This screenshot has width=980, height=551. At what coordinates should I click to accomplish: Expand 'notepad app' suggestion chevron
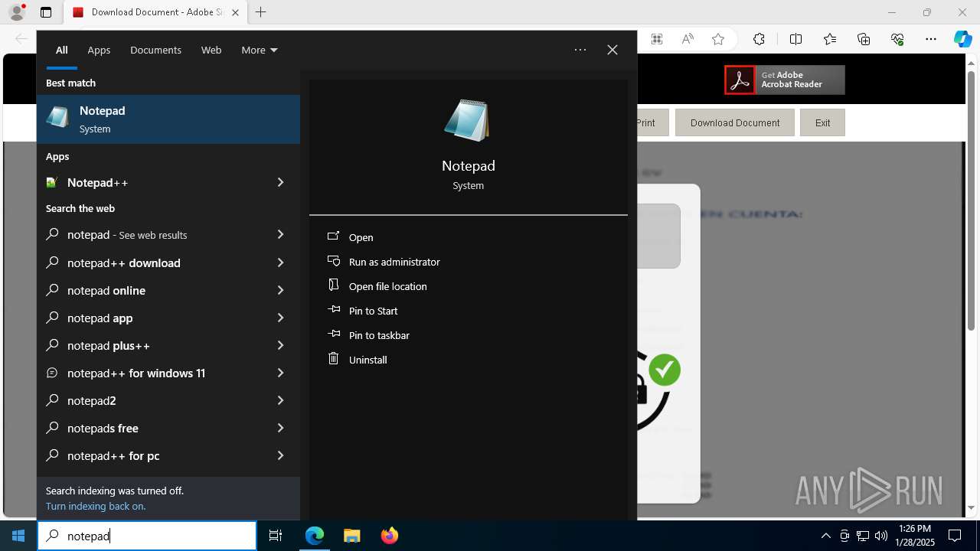[280, 318]
